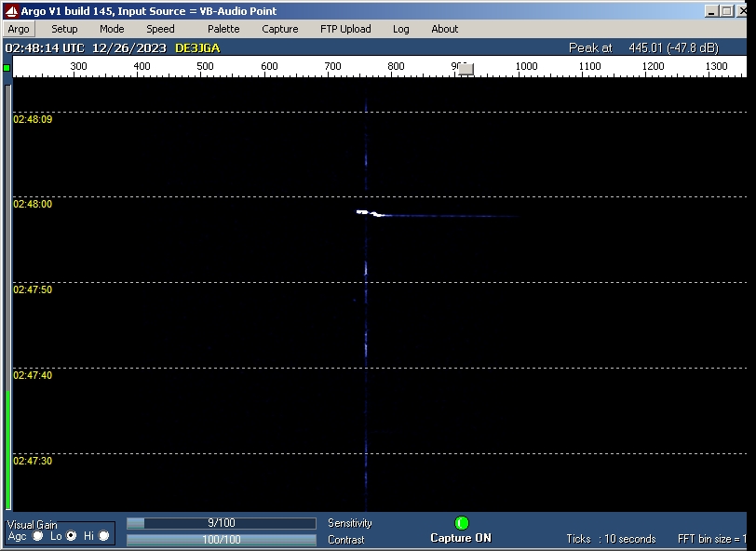Adjust the Contrast slider showing 100/100
This screenshot has height=551, width=756.
tap(222, 540)
